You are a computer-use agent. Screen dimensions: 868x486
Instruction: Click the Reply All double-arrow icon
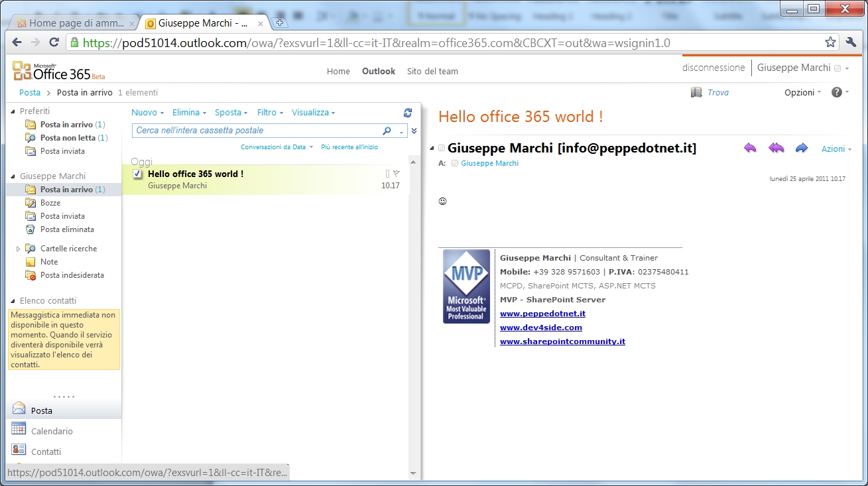776,148
